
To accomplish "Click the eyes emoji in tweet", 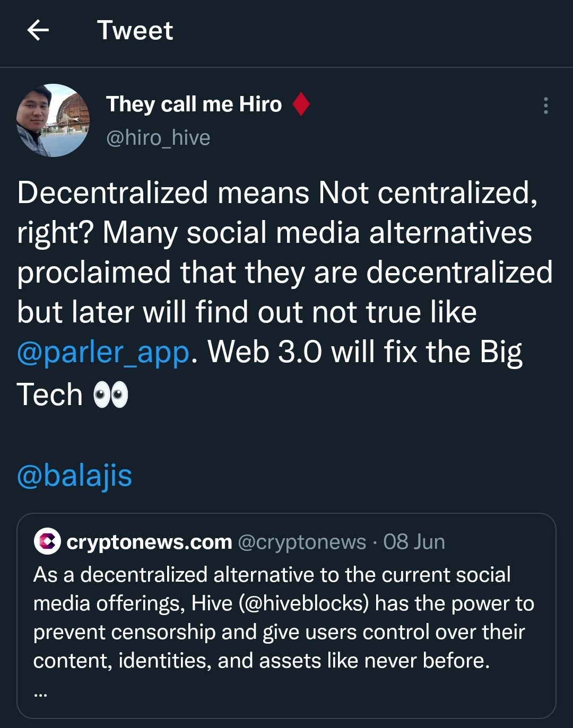I will coord(110,396).
